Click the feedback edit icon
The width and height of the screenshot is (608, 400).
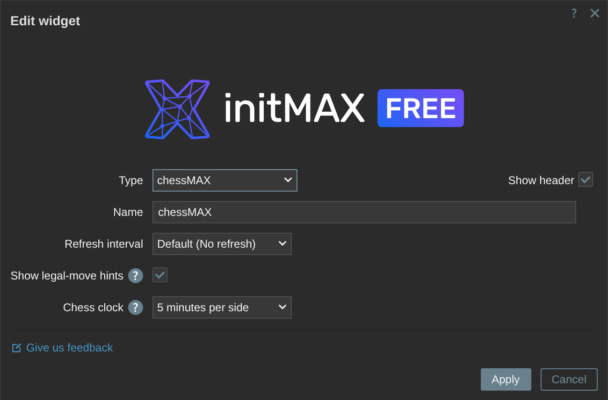pyautogui.click(x=16, y=348)
